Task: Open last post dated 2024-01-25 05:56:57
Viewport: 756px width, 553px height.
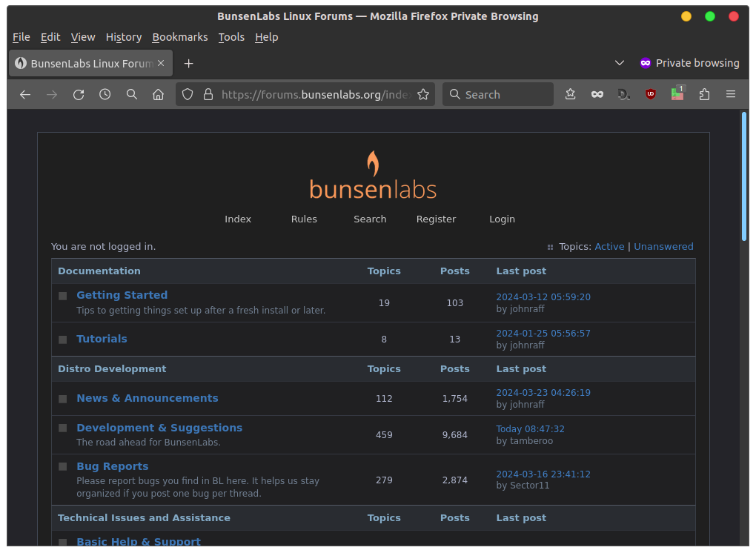Action: coord(543,334)
